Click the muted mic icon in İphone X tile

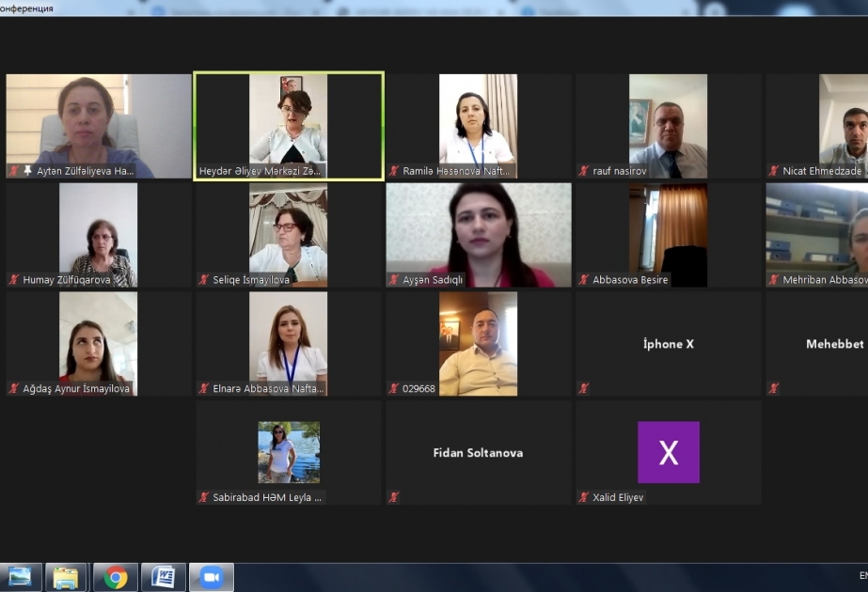pyautogui.click(x=583, y=388)
